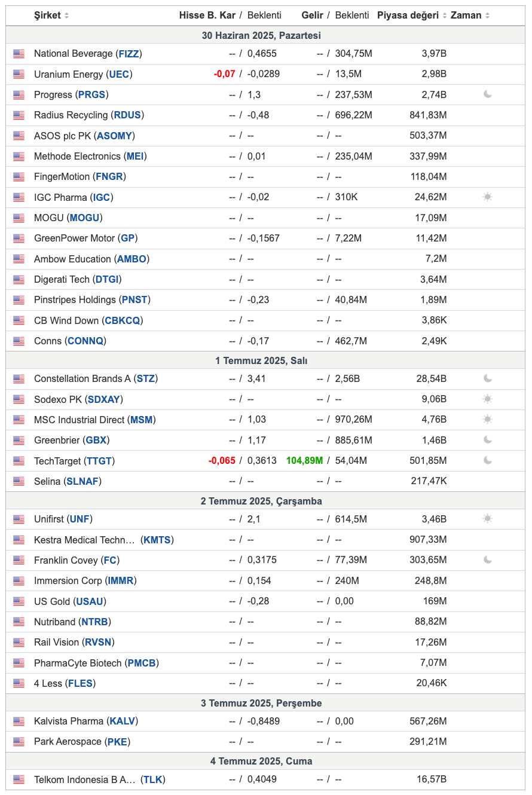Click the flag icon in the Nutriband row

click(19, 622)
